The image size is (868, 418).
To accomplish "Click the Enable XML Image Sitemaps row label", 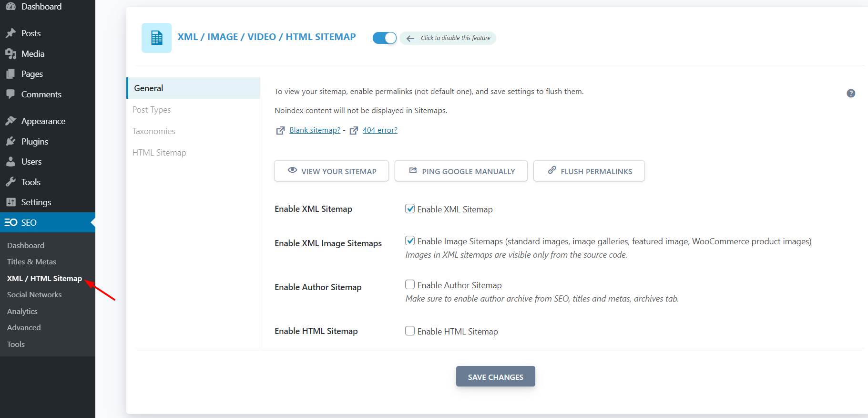I will pyautogui.click(x=328, y=243).
